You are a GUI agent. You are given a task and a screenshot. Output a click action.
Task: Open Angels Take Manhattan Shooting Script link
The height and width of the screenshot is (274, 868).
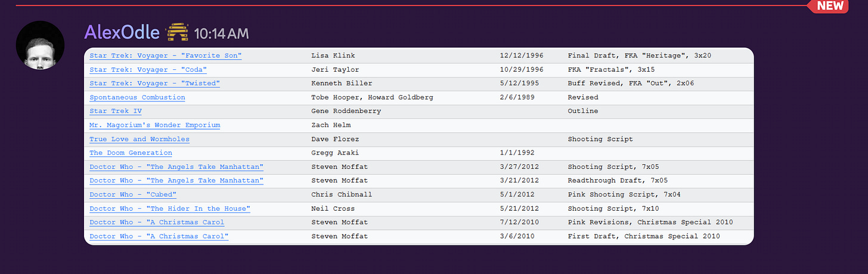tap(176, 167)
